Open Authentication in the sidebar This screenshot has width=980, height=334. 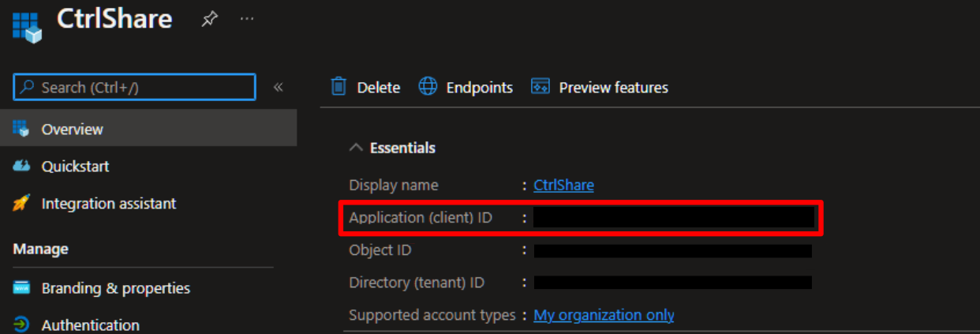91,325
